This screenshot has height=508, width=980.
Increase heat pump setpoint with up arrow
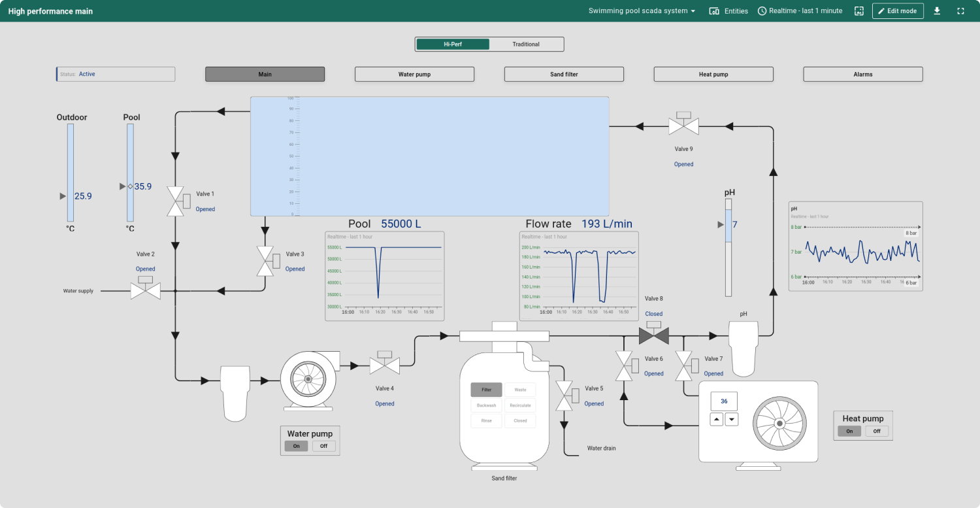point(717,419)
